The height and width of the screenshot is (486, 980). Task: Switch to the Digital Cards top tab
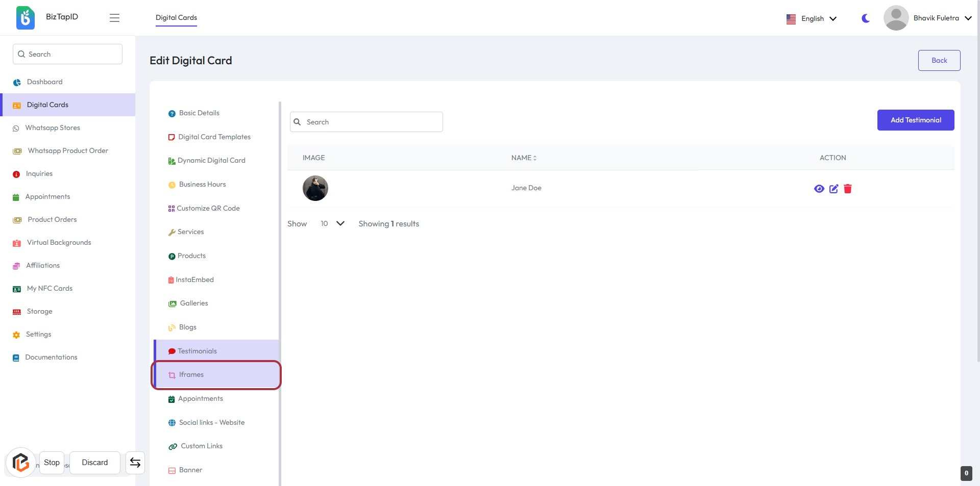pos(176,17)
